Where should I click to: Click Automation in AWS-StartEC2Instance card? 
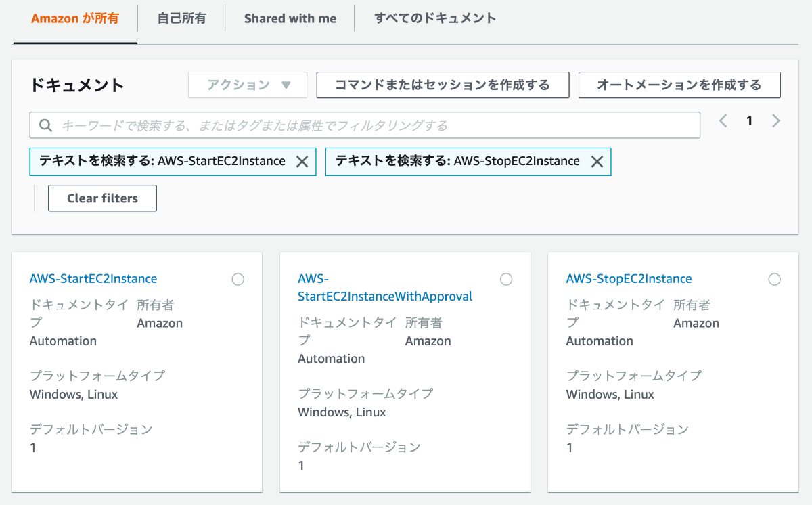63,341
